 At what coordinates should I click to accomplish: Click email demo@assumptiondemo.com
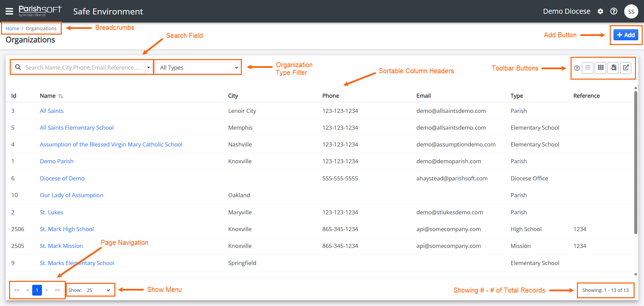[x=456, y=144]
